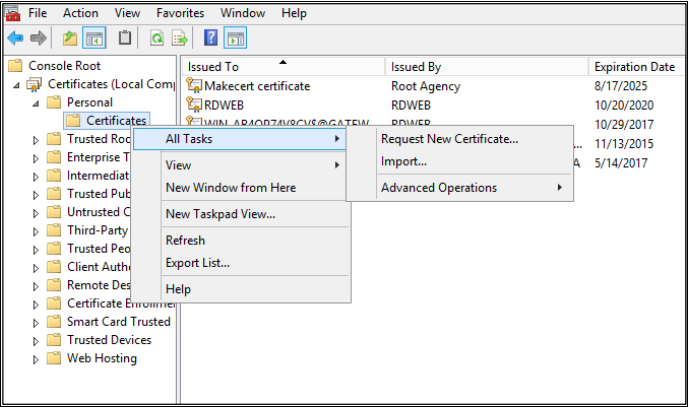
Task: Click the MMC console icon beside File menu
Action: (x=12, y=13)
